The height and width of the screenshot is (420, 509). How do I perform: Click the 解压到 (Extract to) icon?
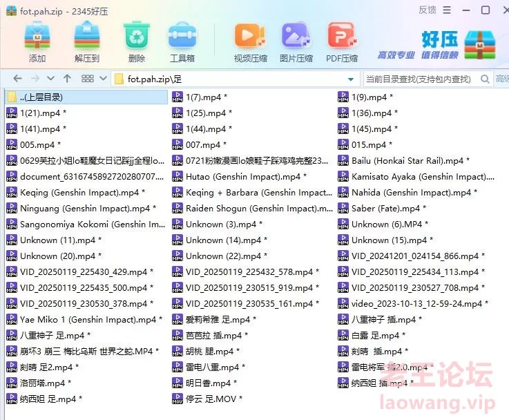coord(86,36)
